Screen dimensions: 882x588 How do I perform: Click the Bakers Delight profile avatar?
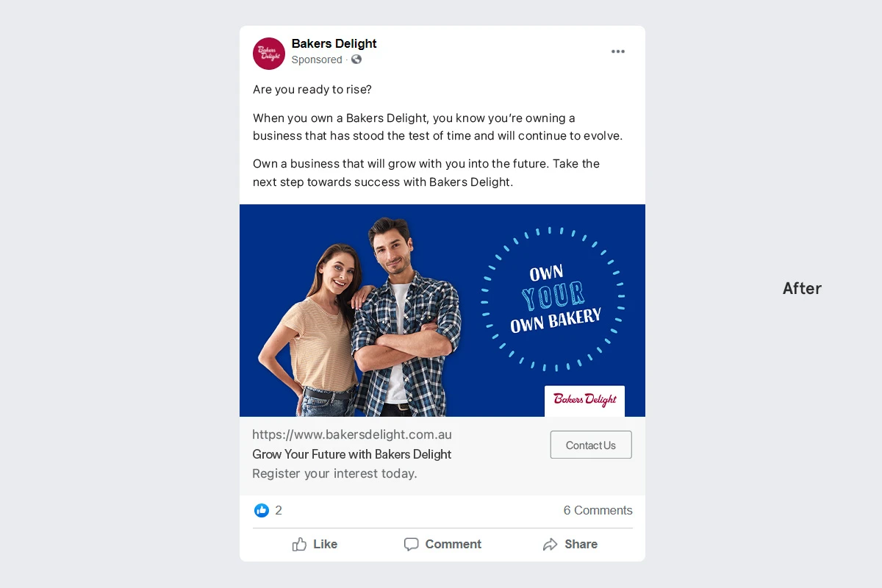(x=269, y=54)
